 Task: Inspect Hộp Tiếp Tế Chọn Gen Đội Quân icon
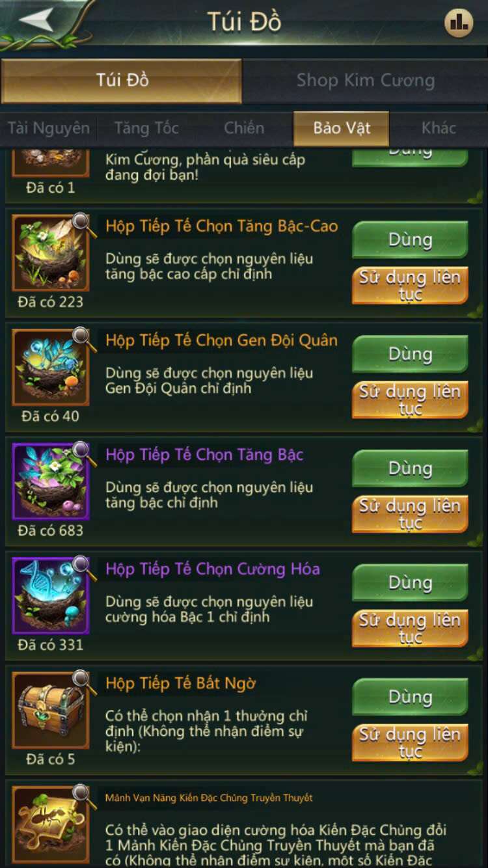coord(51,367)
